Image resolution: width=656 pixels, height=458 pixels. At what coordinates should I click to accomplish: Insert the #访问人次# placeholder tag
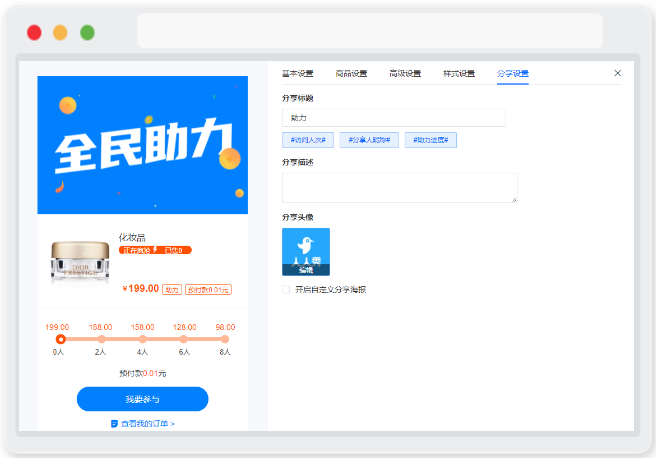click(x=308, y=140)
